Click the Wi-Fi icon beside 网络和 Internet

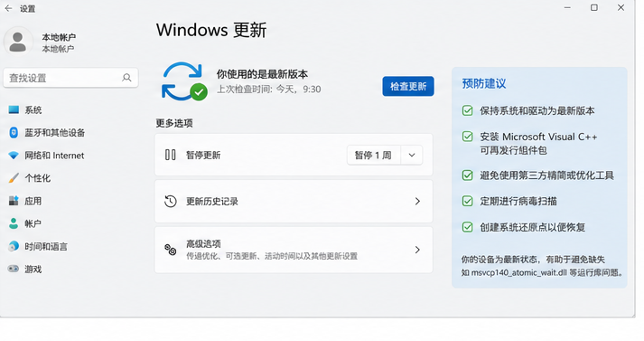(14, 156)
